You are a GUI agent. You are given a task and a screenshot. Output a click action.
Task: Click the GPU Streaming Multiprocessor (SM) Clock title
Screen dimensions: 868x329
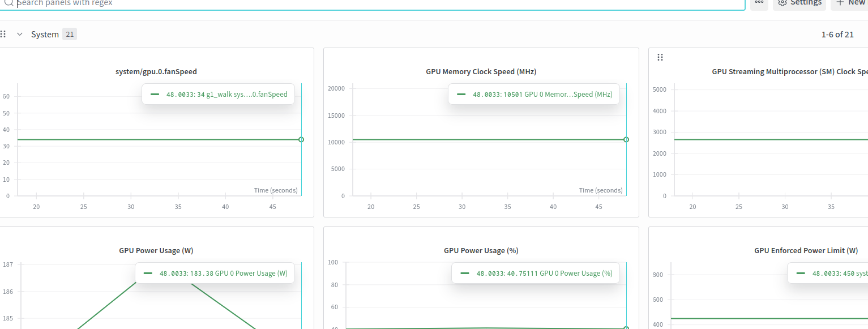pos(790,72)
